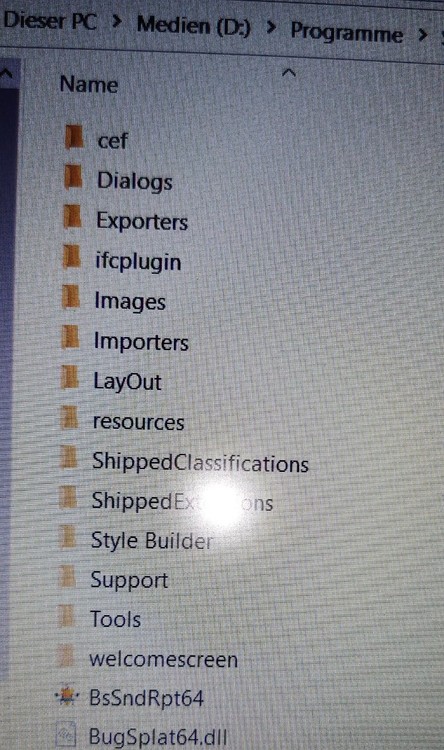Select the BsSndRpt64 application icon
This screenshot has width=444, height=750.
click(x=66, y=696)
